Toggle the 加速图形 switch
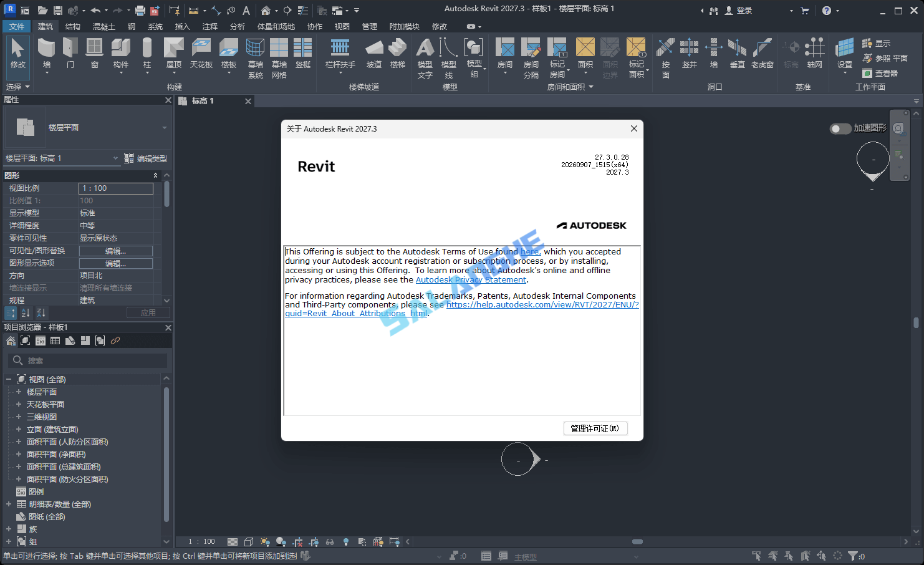 [840, 128]
